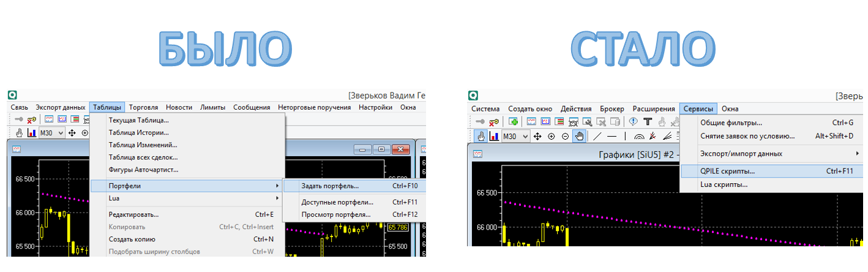The image size is (868, 272).
Task: Click zoom out minus icon in СТАЛО toolbar
Action: pos(565,136)
